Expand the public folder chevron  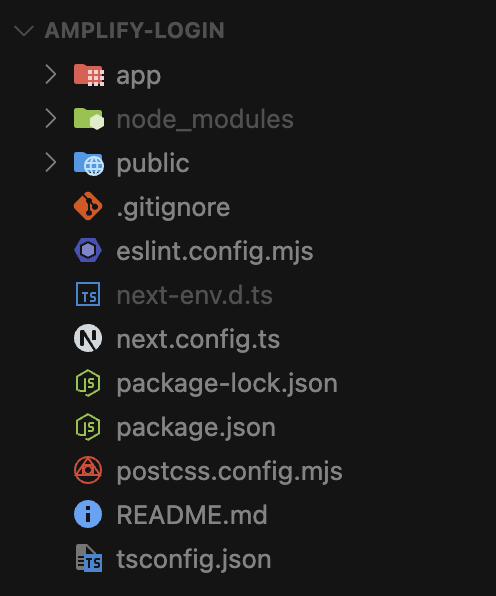(51, 162)
